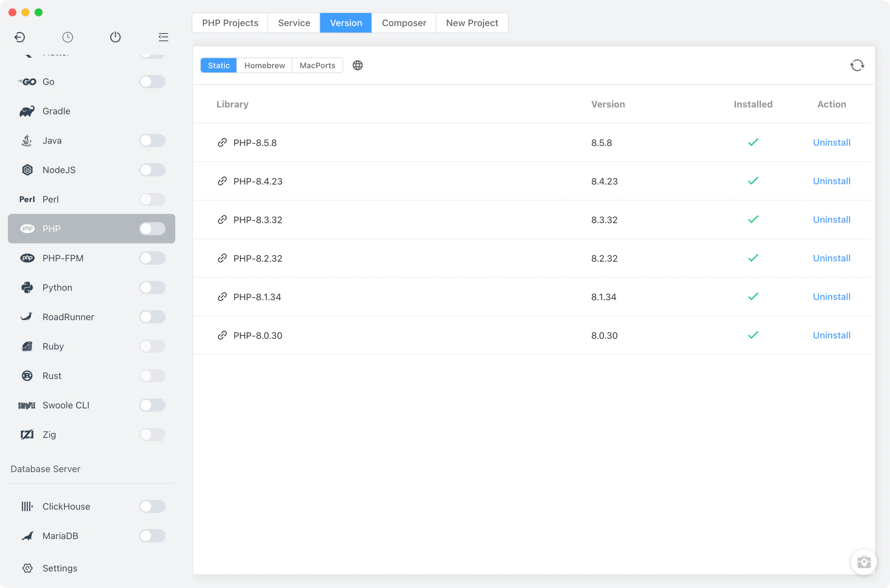The height and width of the screenshot is (588, 890).
Task: Click the PHP-8.4.23 library name
Action: click(258, 181)
